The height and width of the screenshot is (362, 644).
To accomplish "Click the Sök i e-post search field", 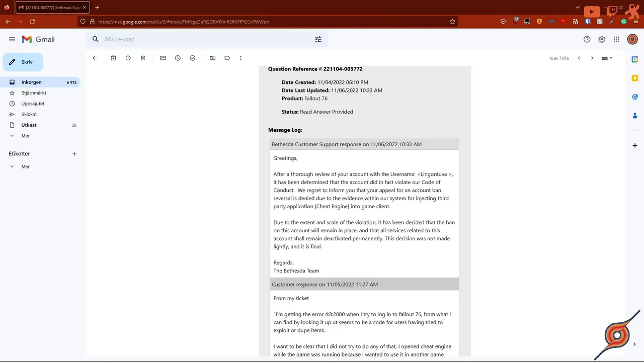I will (201, 39).
